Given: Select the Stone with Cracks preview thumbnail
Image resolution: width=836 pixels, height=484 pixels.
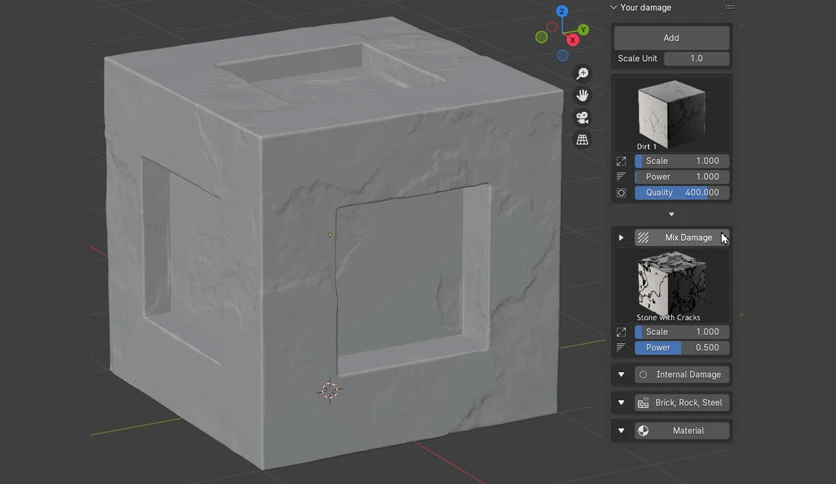Looking at the screenshot, I should click(x=672, y=285).
